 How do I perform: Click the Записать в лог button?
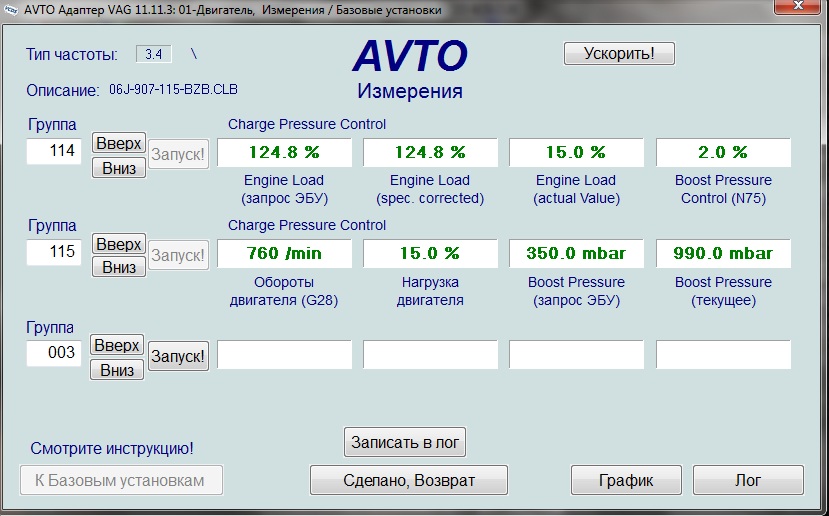[x=405, y=441]
